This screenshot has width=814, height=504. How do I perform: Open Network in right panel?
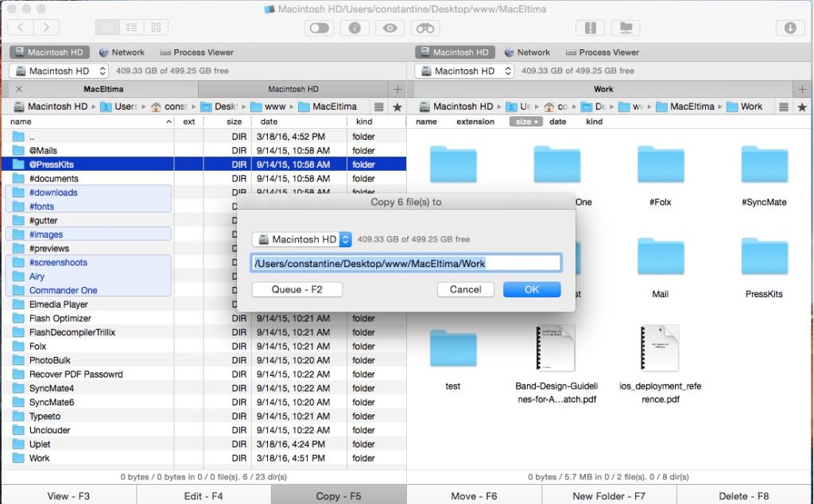click(x=527, y=52)
